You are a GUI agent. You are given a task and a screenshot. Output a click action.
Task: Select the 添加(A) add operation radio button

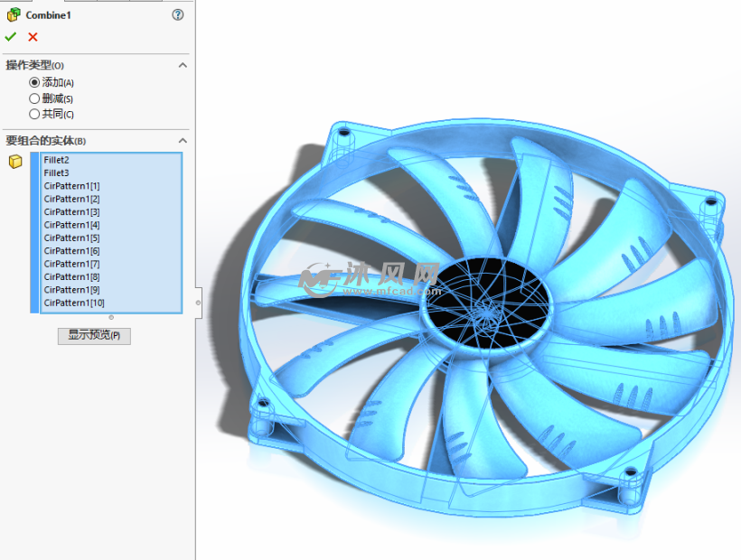pyautogui.click(x=34, y=82)
